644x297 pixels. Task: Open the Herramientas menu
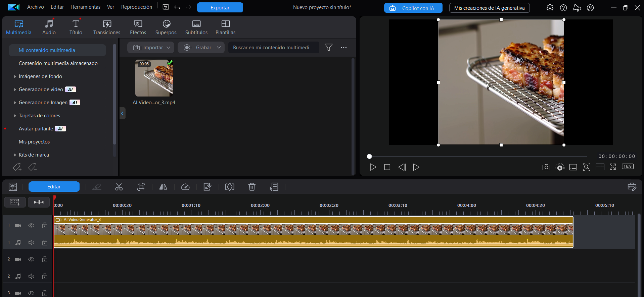click(85, 7)
